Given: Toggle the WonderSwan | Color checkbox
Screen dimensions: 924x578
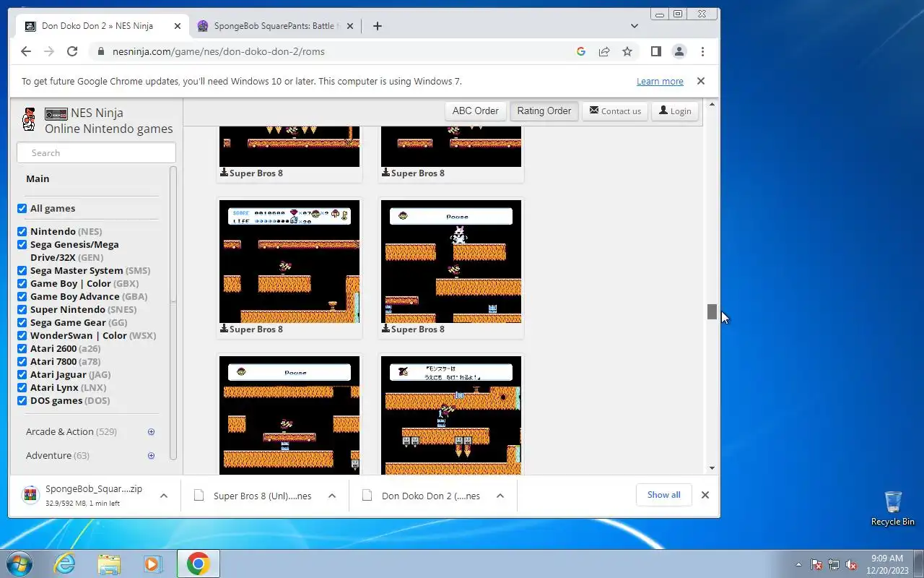Looking at the screenshot, I should click(x=22, y=336).
